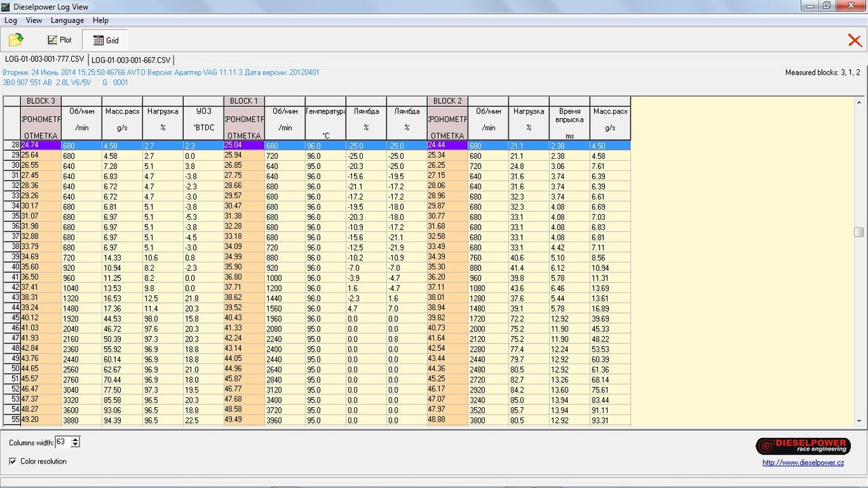Image resolution: width=868 pixels, height=488 pixels.
Task: Decrease columns width with down arrow
Action: pyautogui.click(x=75, y=445)
